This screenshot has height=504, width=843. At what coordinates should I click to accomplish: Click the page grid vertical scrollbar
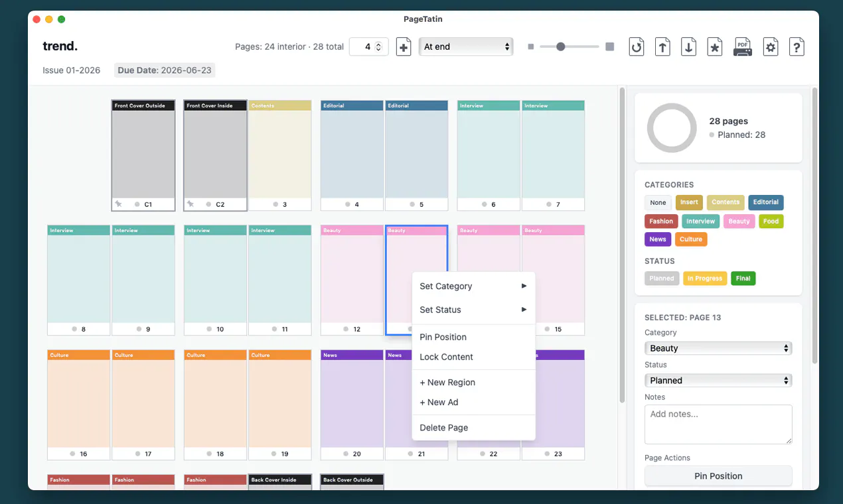point(622,245)
